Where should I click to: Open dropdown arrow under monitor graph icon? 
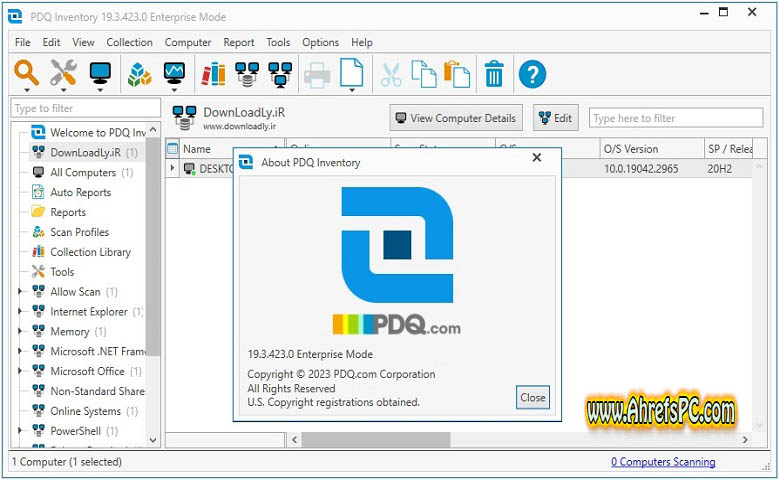174,91
